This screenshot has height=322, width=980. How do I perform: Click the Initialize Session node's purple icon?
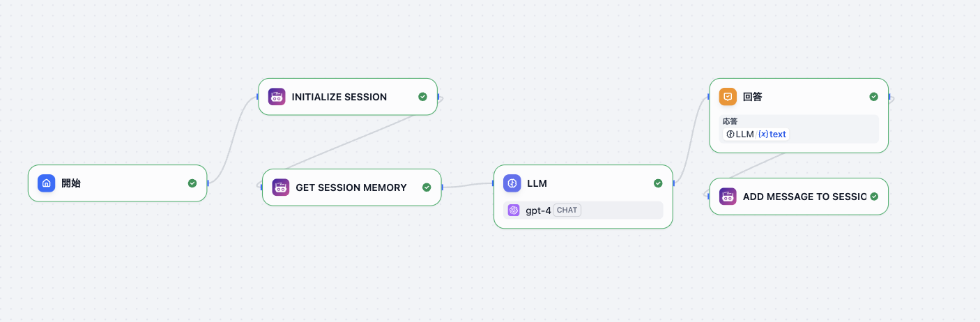pos(277,97)
